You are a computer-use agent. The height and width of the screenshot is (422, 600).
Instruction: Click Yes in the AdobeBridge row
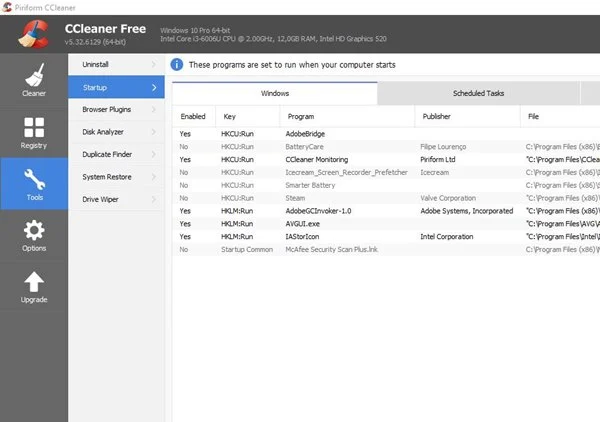(185, 134)
